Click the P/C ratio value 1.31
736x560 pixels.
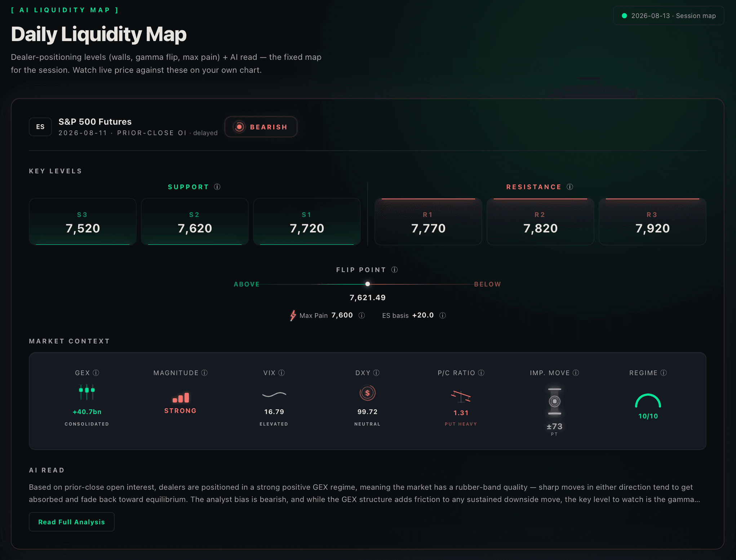click(x=461, y=413)
